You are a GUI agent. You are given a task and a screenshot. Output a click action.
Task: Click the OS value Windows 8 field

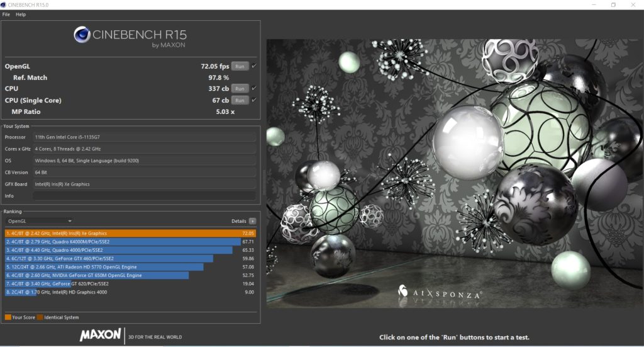[x=144, y=161]
